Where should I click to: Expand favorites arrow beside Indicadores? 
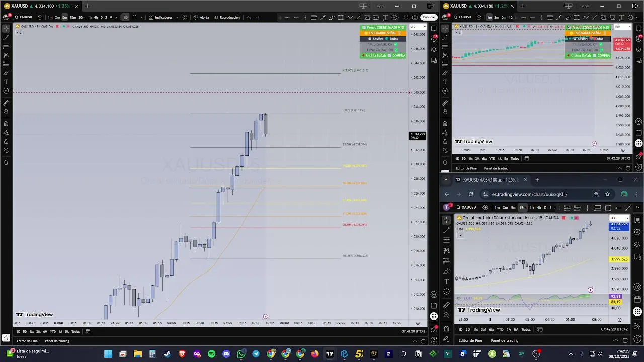click(x=177, y=17)
